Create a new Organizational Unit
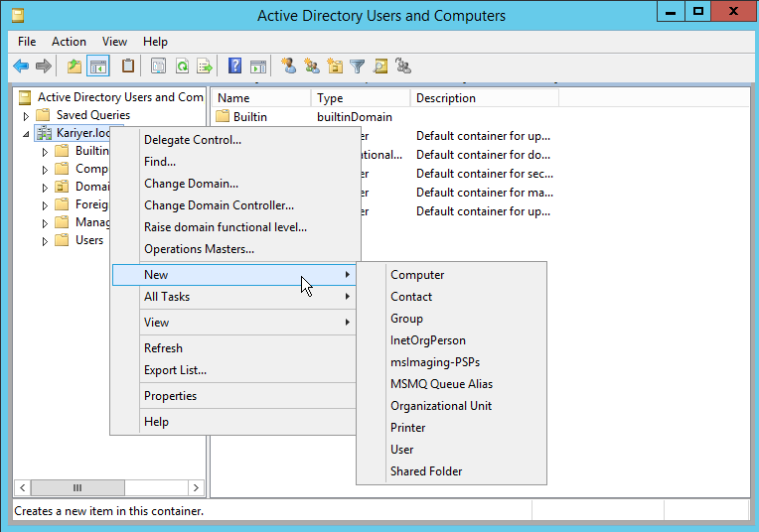The height and width of the screenshot is (532, 759). click(452, 406)
